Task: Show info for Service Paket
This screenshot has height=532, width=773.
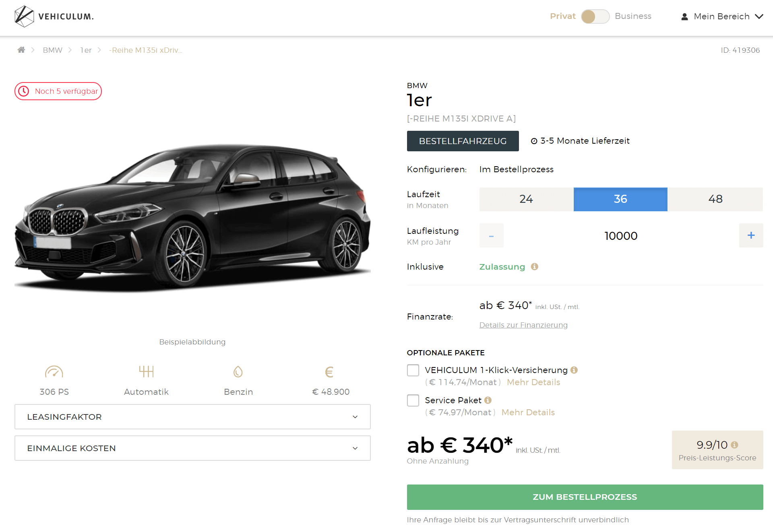Action: 488,400
